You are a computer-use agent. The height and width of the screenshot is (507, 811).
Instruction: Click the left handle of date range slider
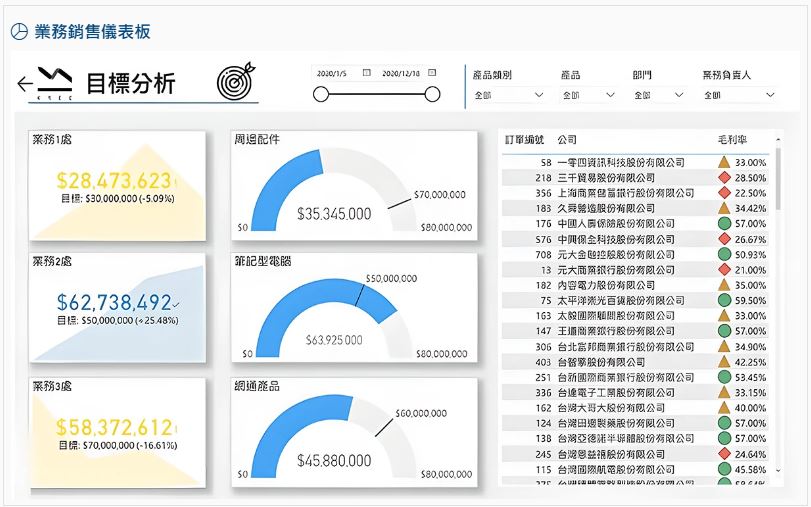pos(321,95)
